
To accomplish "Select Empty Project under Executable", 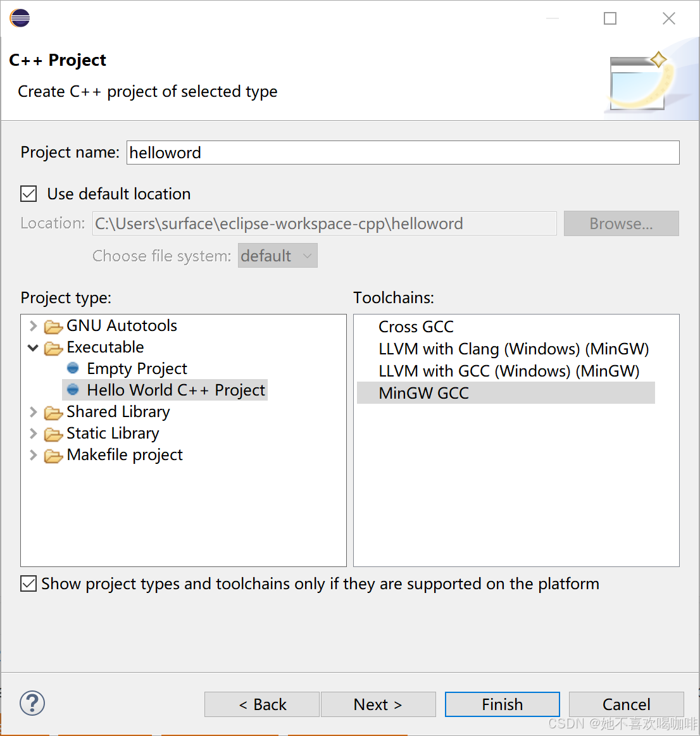I will coord(137,368).
